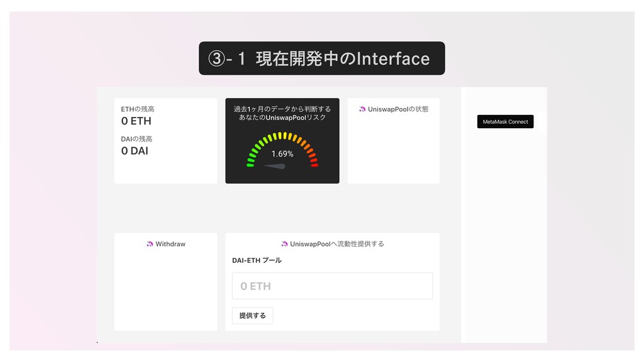Click the 0 ETH balance value
The width and height of the screenshot is (644, 362).
tap(136, 121)
